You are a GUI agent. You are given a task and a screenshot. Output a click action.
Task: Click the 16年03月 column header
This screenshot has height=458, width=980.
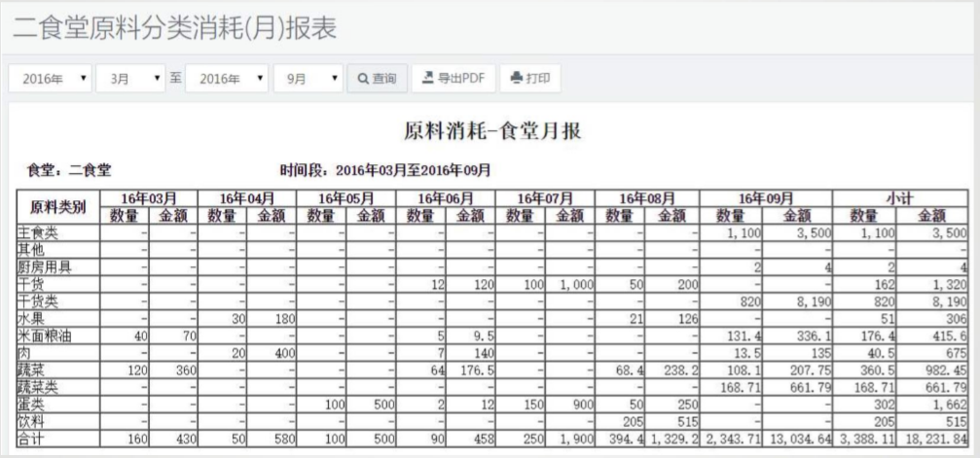[x=149, y=198]
